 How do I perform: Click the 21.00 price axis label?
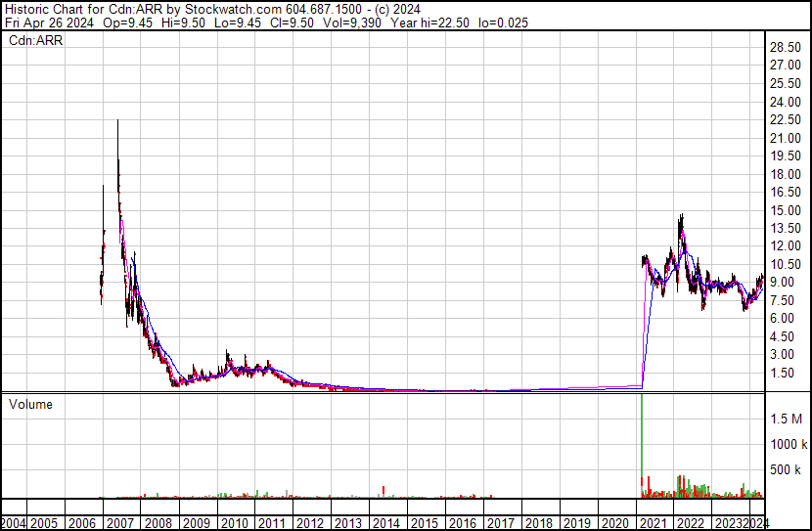coord(786,138)
